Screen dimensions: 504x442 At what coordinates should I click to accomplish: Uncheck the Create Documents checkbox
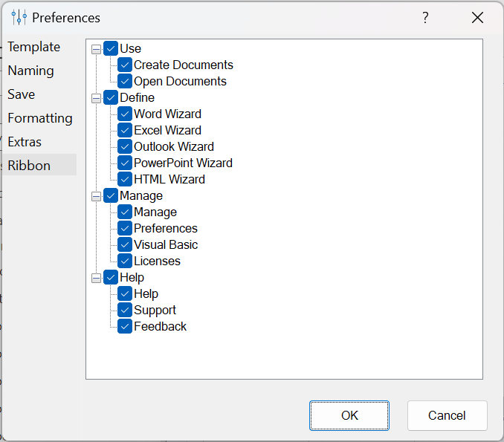[125, 65]
